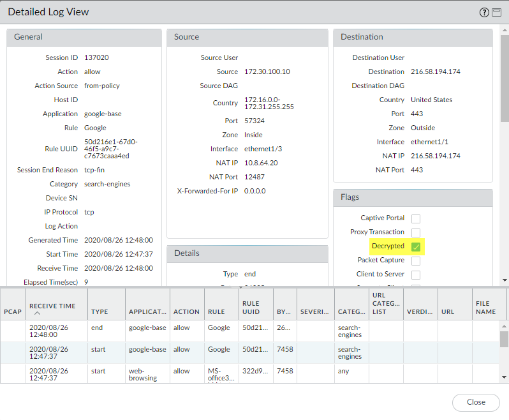The width and height of the screenshot is (509, 420).
Task: Click the File Name column header
Action: click(x=485, y=308)
